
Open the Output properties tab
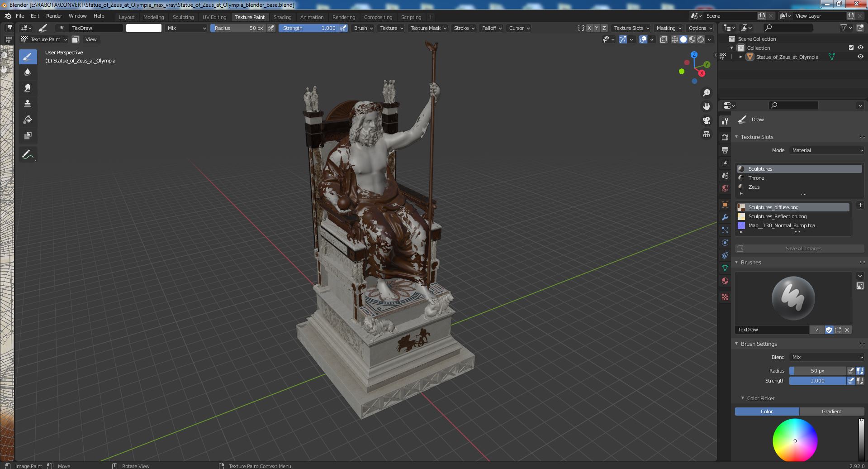[725, 150]
